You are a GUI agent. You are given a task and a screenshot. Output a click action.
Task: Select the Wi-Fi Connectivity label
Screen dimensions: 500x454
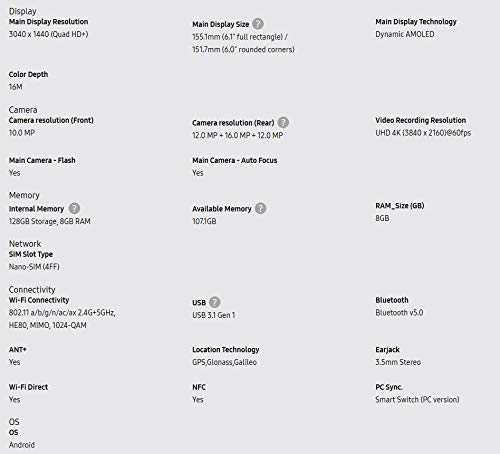tap(39, 300)
